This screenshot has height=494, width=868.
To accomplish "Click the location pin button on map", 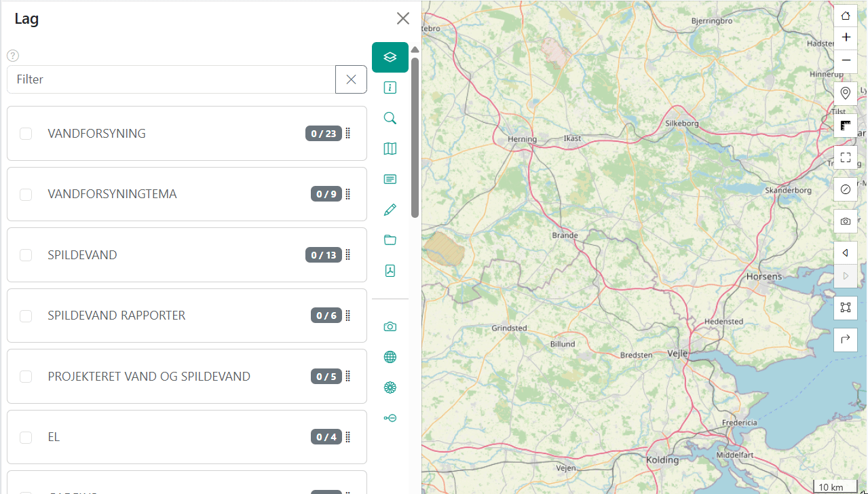I will coord(845,93).
